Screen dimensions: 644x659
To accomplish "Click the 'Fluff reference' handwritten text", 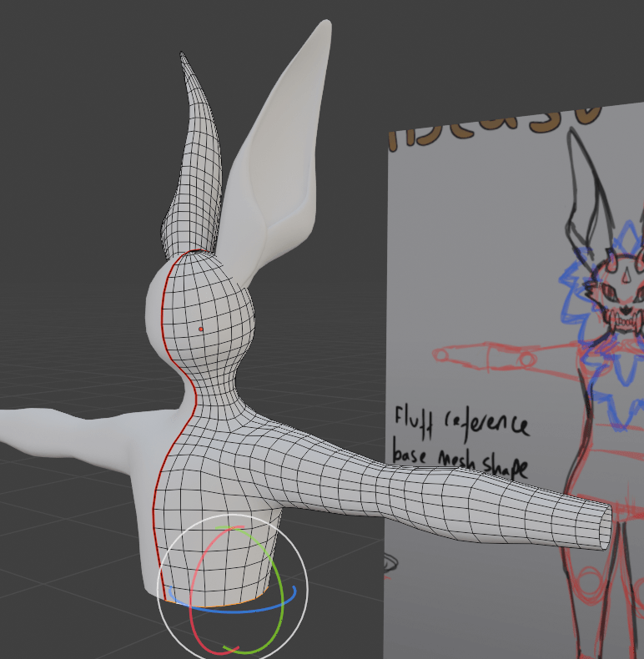I will point(461,421).
